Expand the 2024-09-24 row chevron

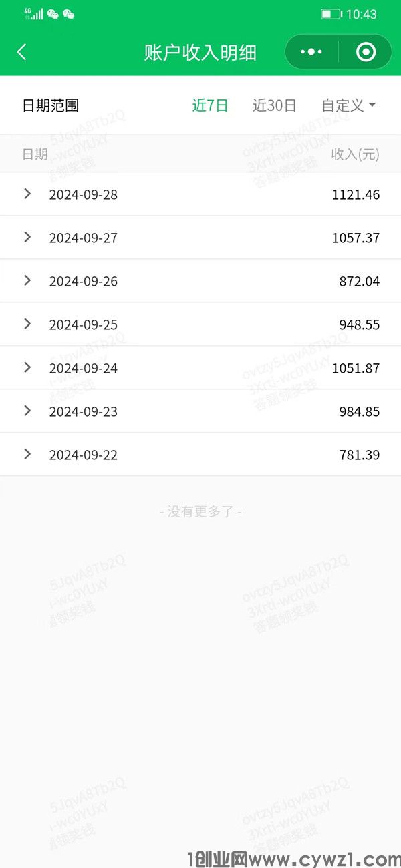point(27,367)
